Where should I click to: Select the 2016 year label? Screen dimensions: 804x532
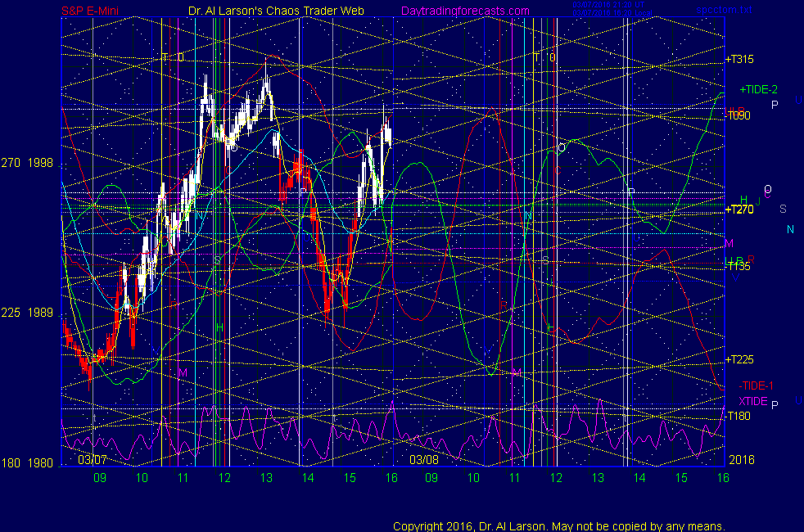click(x=742, y=460)
